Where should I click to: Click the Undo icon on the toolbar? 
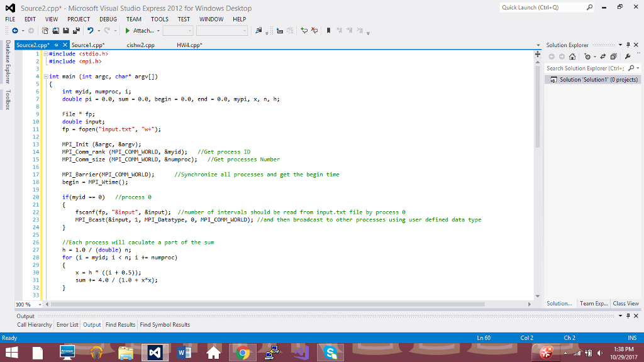tap(91, 31)
